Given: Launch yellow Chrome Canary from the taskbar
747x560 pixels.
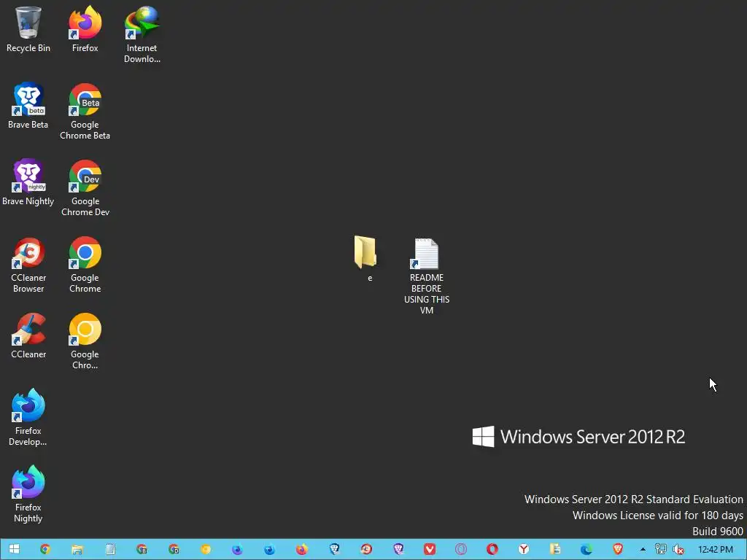Looking at the screenshot, I should coord(205,550).
